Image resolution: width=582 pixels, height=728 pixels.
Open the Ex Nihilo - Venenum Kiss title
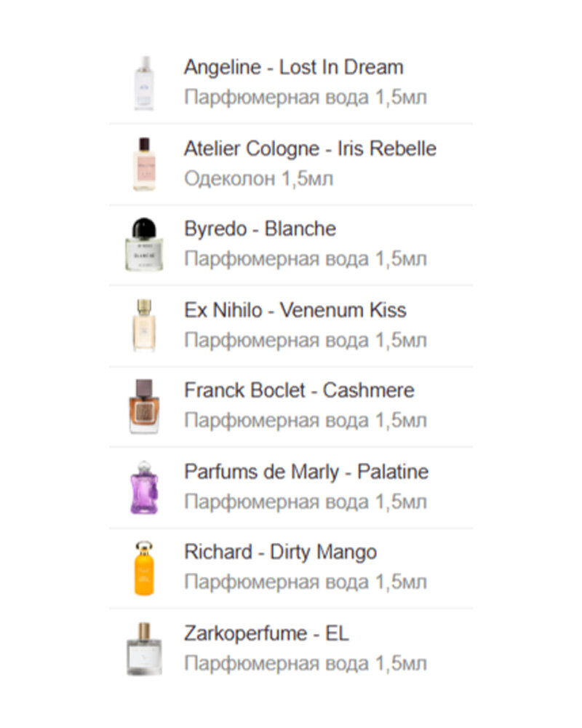[x=295, y=310]
